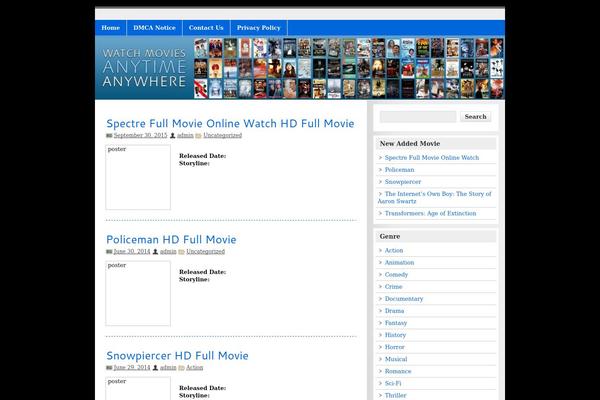Open the DMCA Notice page

(x=154, y=28)
